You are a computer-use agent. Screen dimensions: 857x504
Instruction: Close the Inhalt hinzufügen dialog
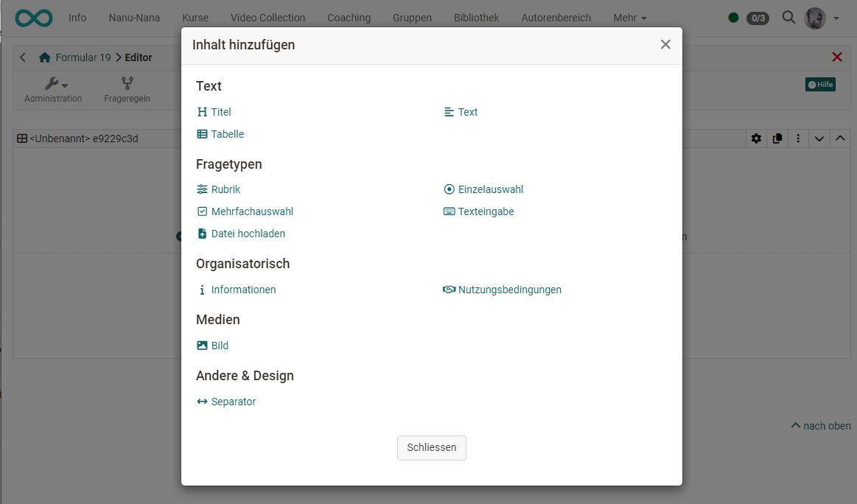(665, 44)
